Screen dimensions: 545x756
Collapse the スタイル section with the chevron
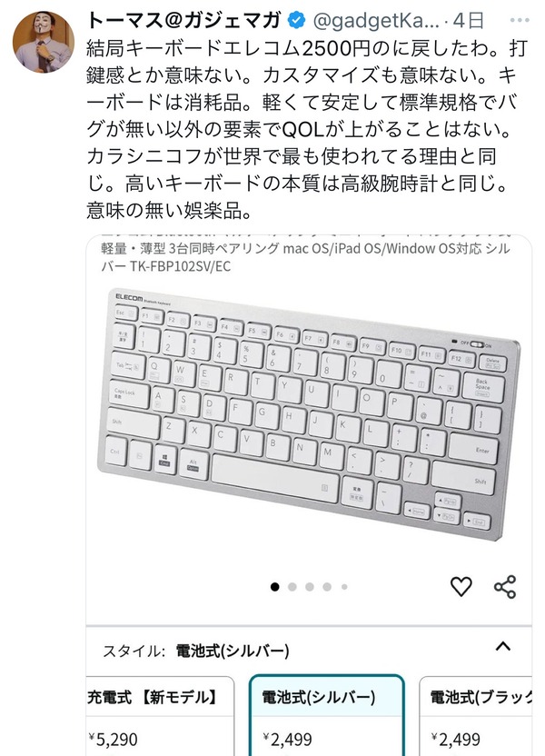click(502, 646)
